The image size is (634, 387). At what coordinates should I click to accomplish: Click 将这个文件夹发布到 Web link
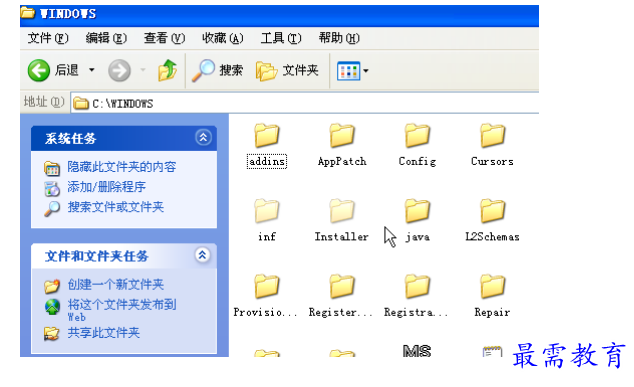122,310
